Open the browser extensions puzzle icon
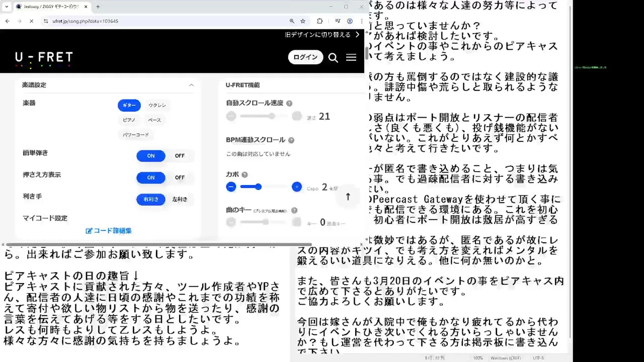This screenshot has height=362, width=644. (319, 21)
